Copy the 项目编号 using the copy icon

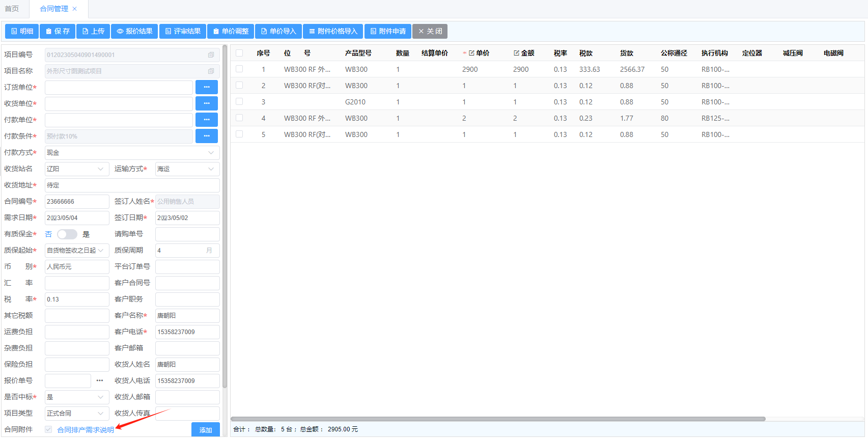coord(211,55)
